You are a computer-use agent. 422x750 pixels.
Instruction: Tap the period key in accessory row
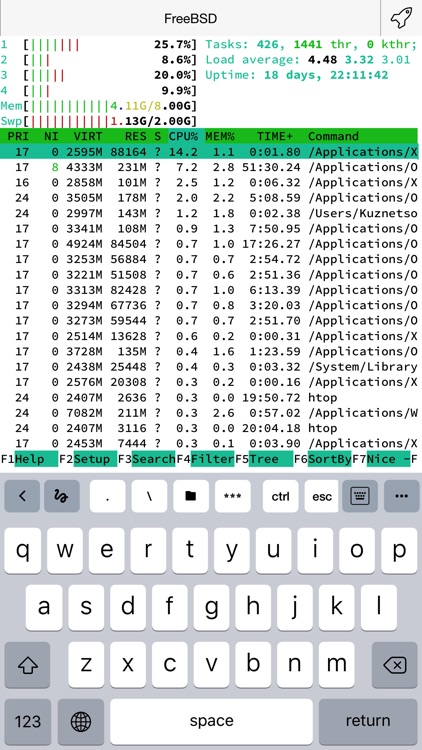[108, 496]
